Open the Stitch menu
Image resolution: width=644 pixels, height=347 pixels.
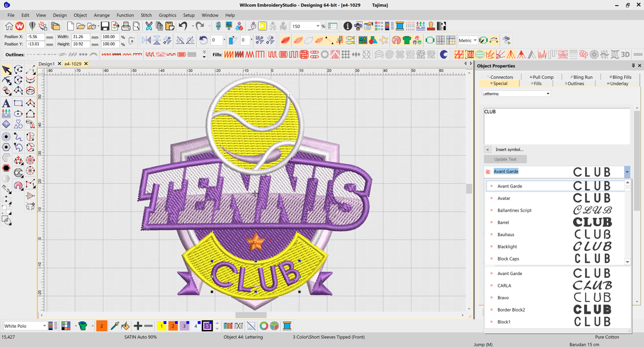(146, 15)
